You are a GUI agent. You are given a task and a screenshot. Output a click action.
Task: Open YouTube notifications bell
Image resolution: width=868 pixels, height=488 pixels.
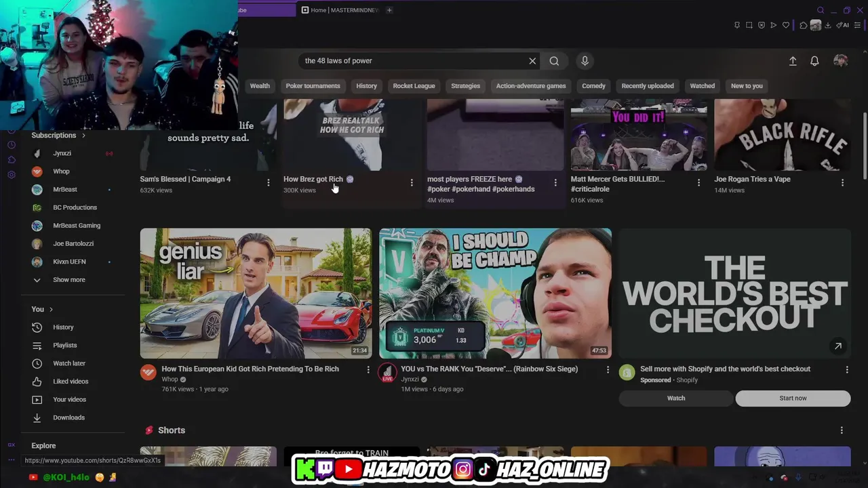pyautogui.click(x=814, y=61)
